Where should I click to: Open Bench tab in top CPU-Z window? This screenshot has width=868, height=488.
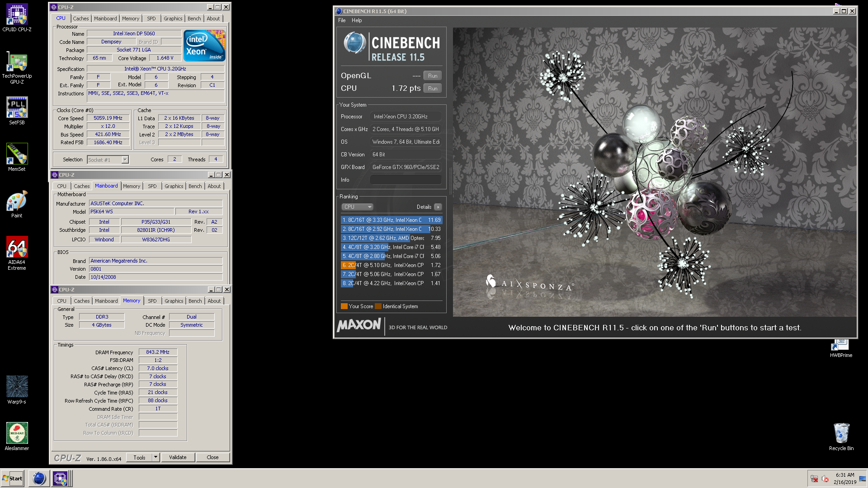[194, 19]
